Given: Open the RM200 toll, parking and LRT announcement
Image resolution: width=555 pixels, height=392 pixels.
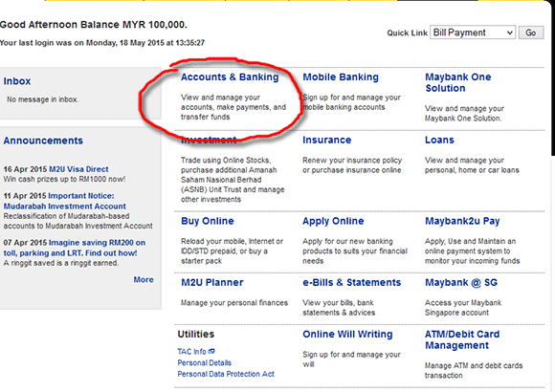Looking at the screenshot, I should (75, 248).
